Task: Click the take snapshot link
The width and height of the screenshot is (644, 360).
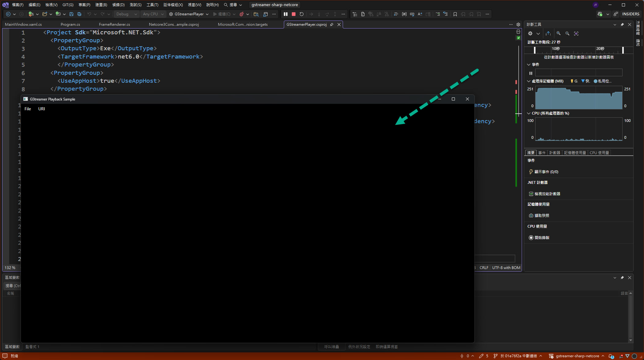Action: [542, 216]
